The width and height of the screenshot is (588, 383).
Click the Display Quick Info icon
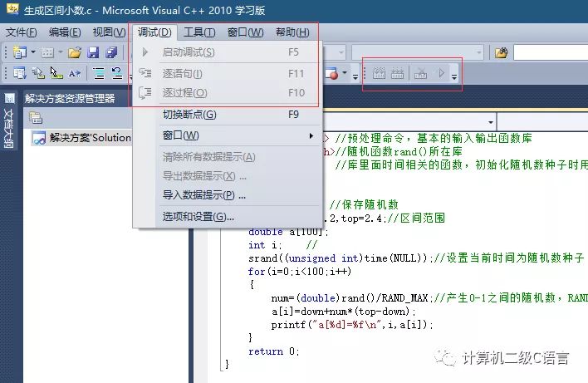click(x=56, y=73)
